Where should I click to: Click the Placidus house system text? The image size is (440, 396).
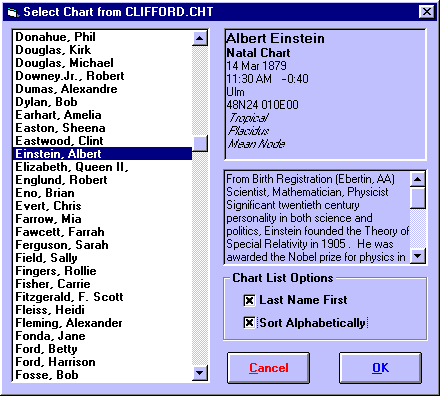pos(249,131)
